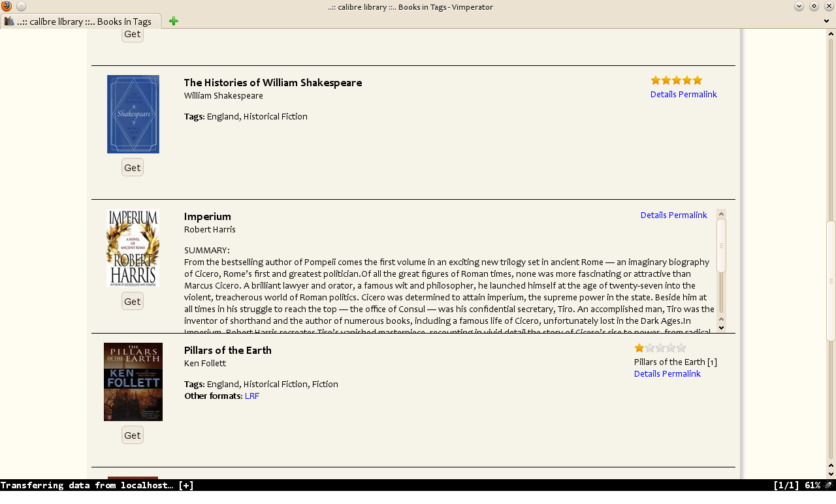The image size is (836, 504).
Task: Open the Imperium book cover thumbnail
Action: tap(133, 248)
